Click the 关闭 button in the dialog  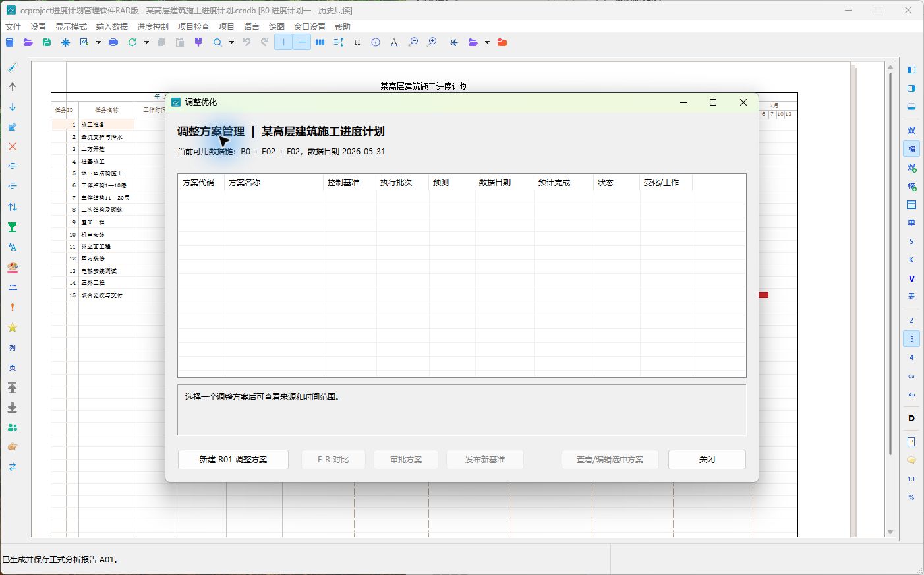coord(707,460)
